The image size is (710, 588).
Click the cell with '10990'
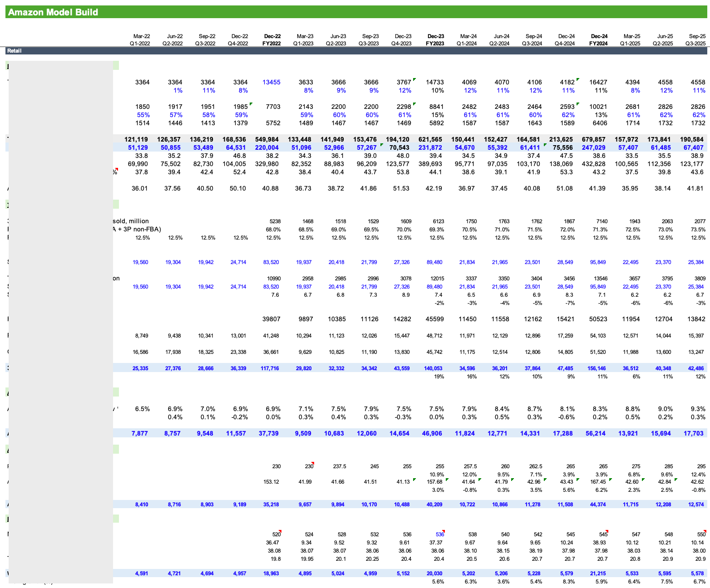click(x=273, y=279)
